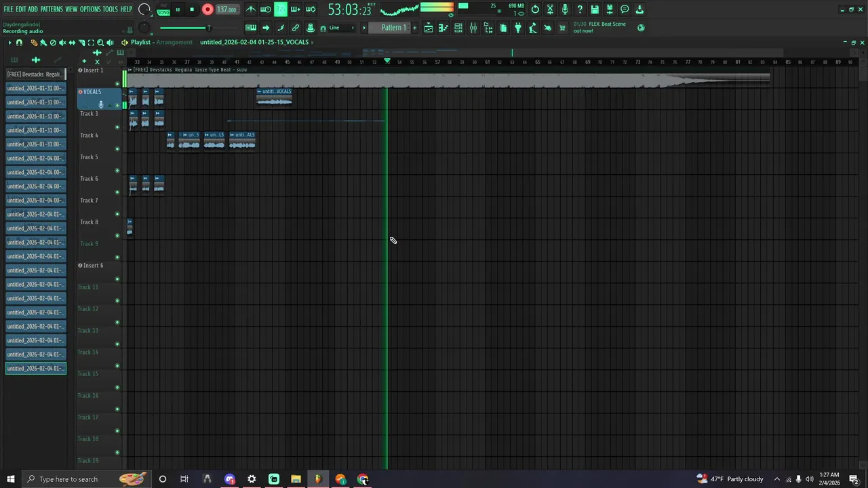Open the OPTIONS menu
868x488 pixels.
coord(90,9)
